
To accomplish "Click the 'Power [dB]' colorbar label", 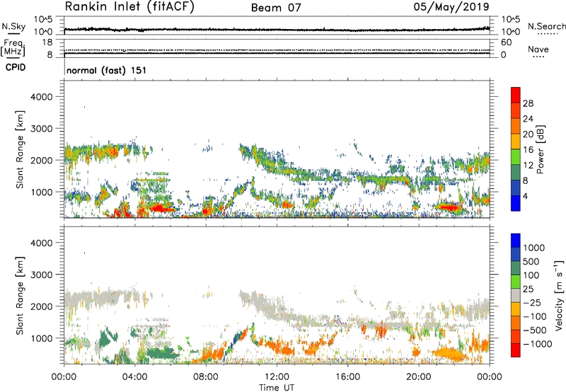I will click(x=540, y=149).
